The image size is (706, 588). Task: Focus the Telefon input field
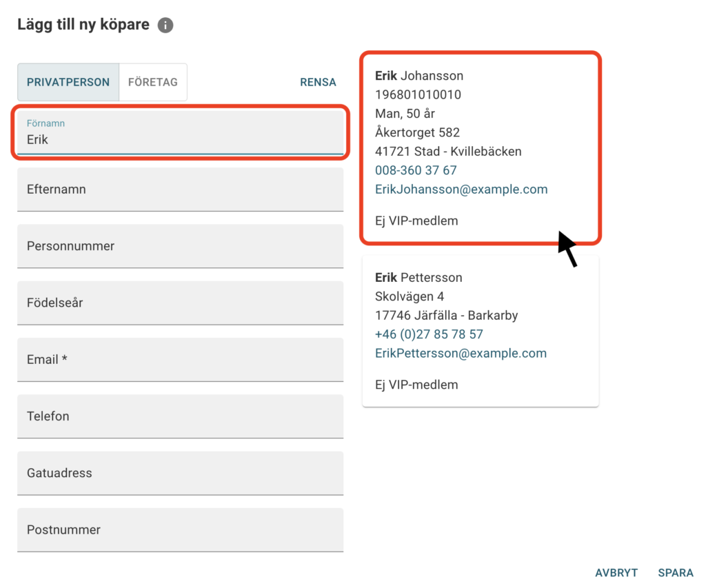pos(179,416)
